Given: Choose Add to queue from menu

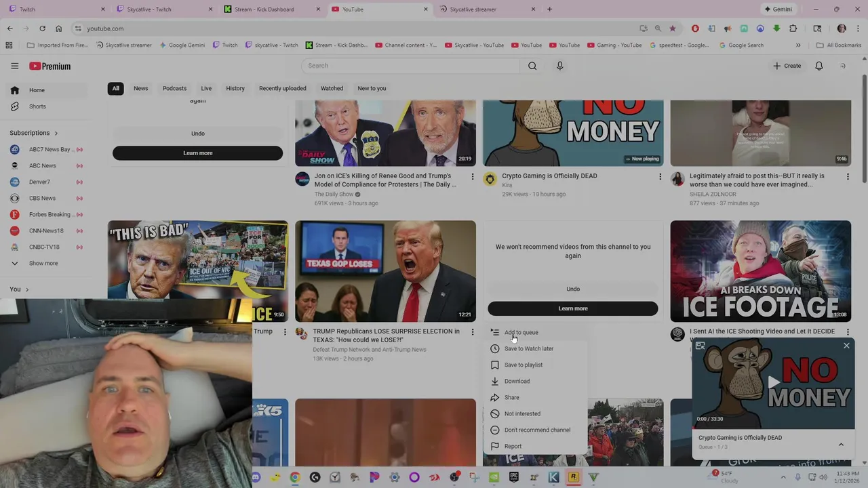Looking at the screenshot, I should coord(536,332).
